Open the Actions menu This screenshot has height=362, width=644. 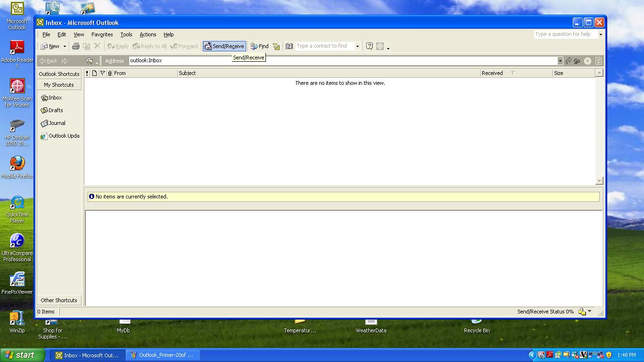148,34
